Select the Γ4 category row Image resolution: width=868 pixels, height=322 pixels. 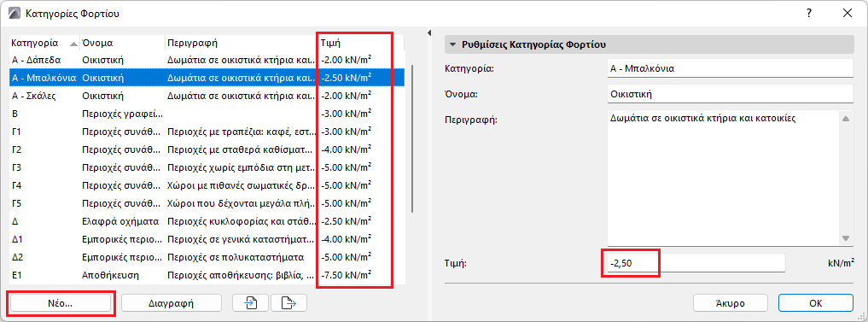207,185
